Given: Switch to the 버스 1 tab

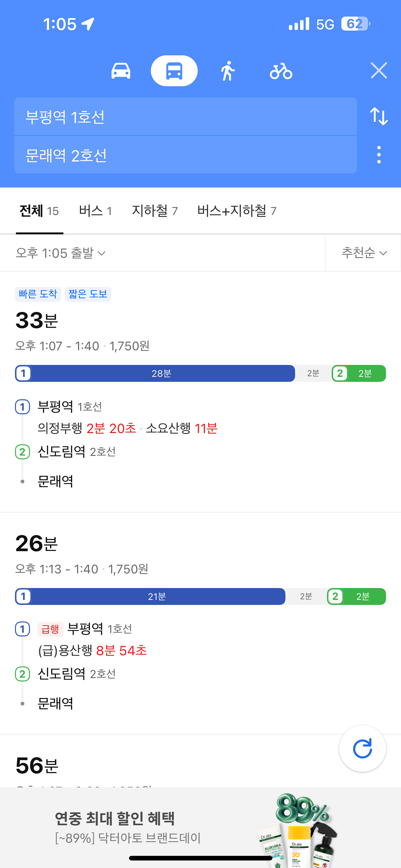Looking at the screenshot, I should (x=95, y=211).
